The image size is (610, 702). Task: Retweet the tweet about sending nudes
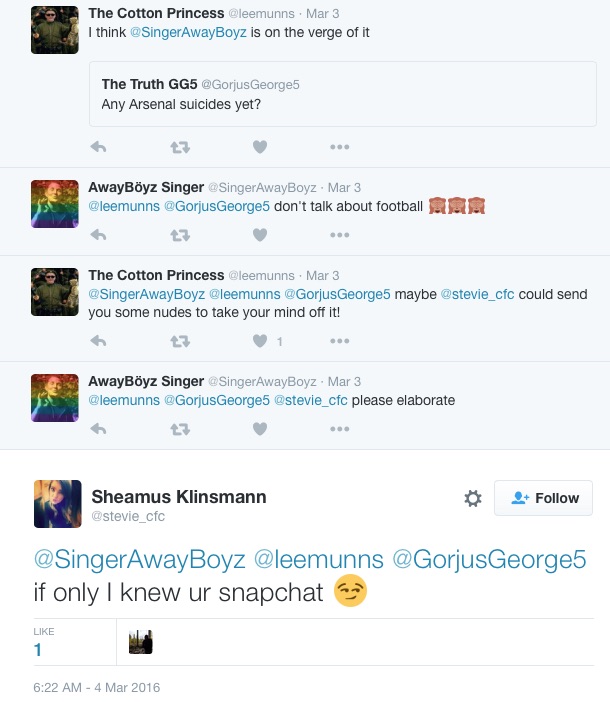(x=180, y=341)
